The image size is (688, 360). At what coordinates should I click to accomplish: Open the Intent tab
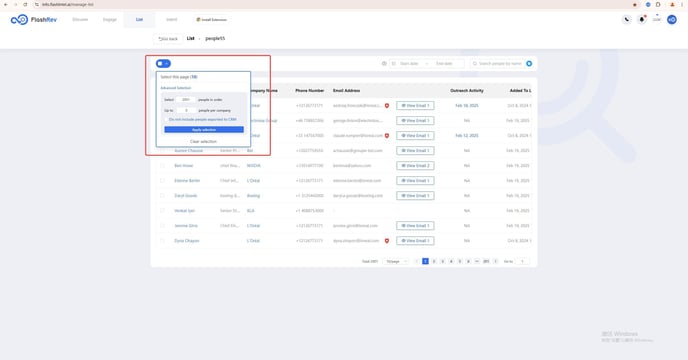click(172, 20)
